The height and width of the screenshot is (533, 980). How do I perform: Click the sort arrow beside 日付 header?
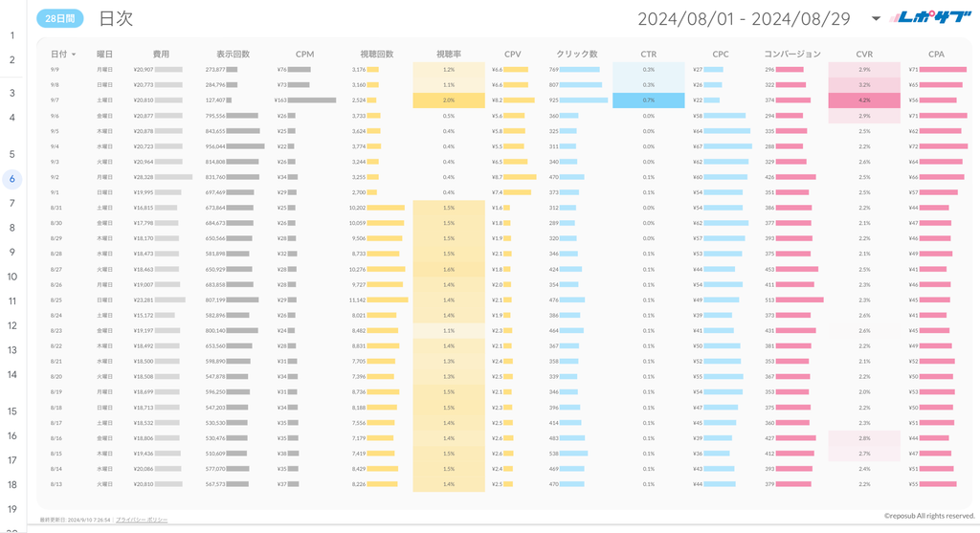point(74,55)
